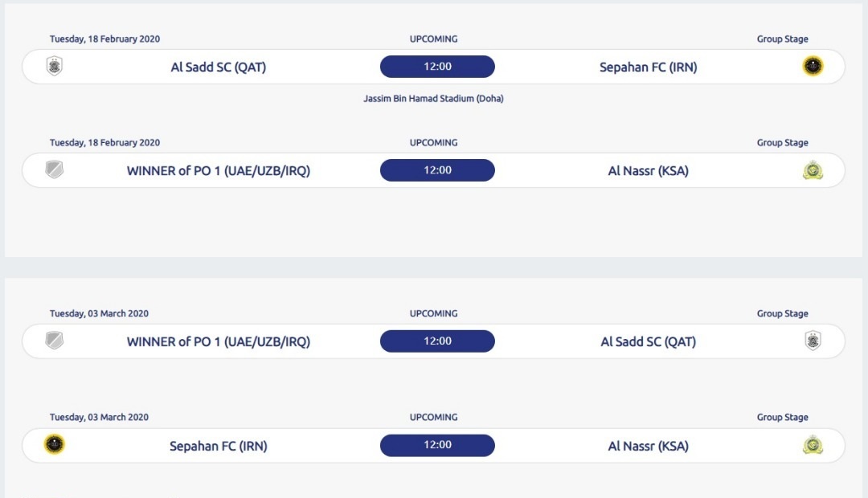Click Sepahan logo in 18 February match
This screenshot has width=868, height=498.
(x=813, y=67)
